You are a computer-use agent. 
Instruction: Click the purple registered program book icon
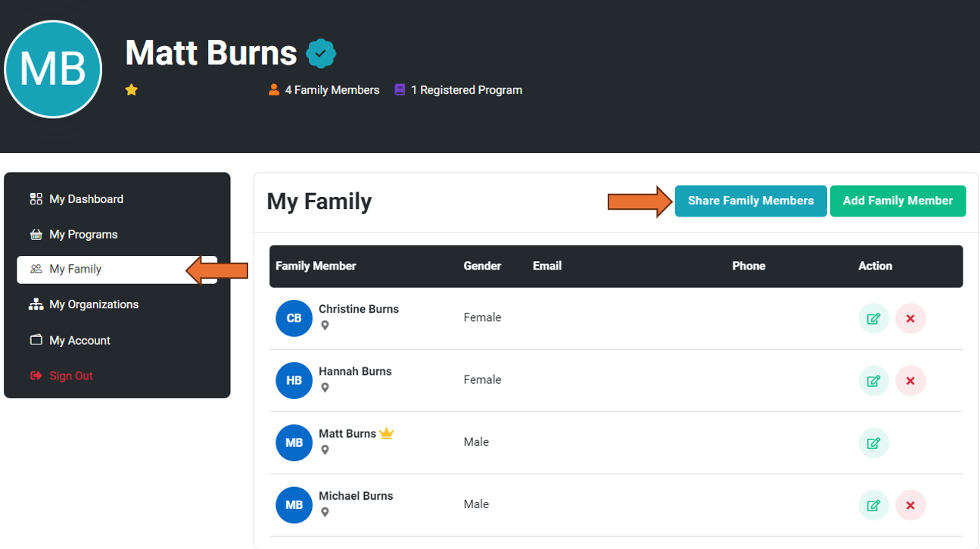pos(400,89)
